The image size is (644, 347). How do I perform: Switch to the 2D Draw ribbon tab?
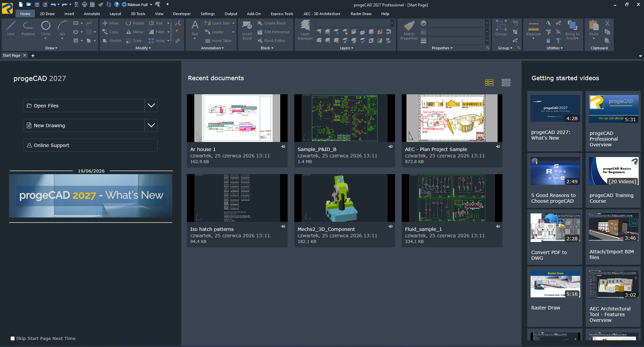pyautogui.click(x=47, y=14)
